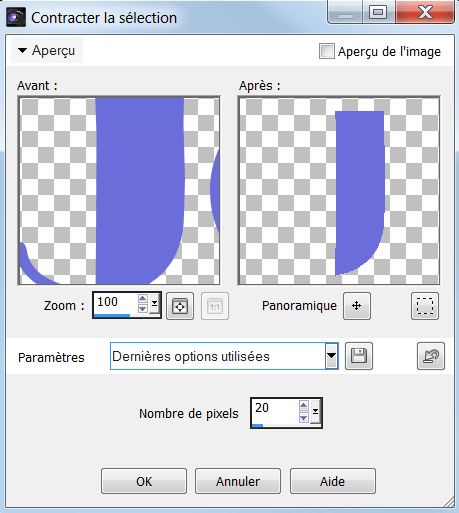Click the reset to default icon

click(x=431, y=356)
